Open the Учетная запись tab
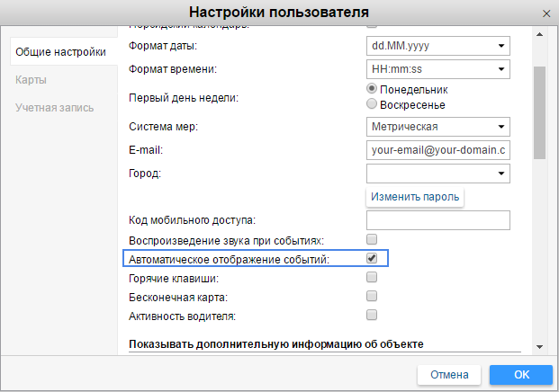The width and height of the screenshot is (559, 392). (x=54, y=108)
